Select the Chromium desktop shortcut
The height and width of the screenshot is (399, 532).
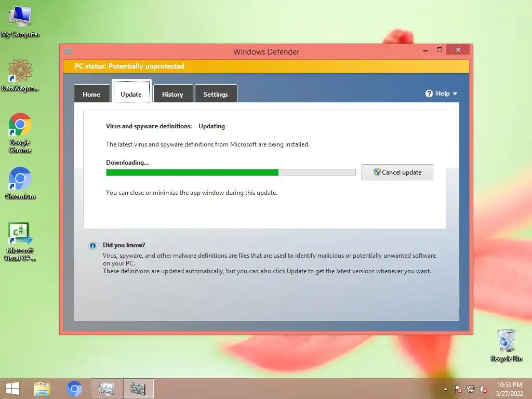tap(20, 183)
